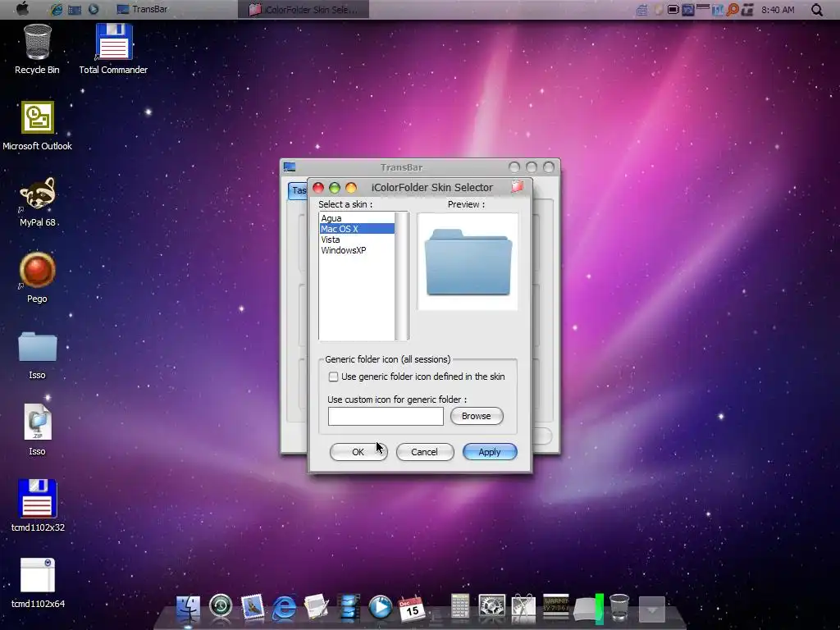Click the folder preview image
Image resolution: width=840 pixels, height=630 pixels.
[x=468, y=262]
